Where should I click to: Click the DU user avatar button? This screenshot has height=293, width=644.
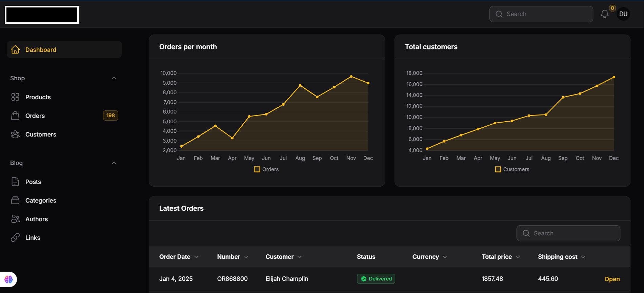(623, 14)
